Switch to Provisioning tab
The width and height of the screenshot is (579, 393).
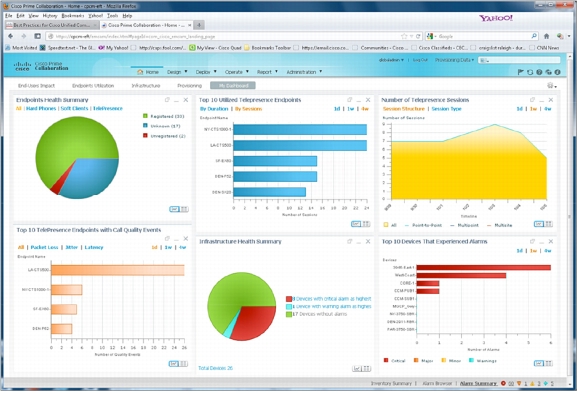[x=189, y=86]
